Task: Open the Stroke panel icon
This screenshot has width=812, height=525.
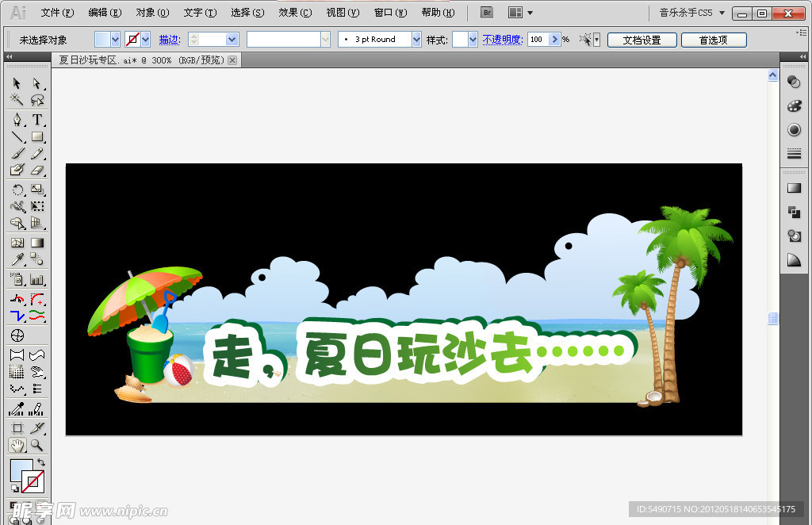Action: (794, 151)
